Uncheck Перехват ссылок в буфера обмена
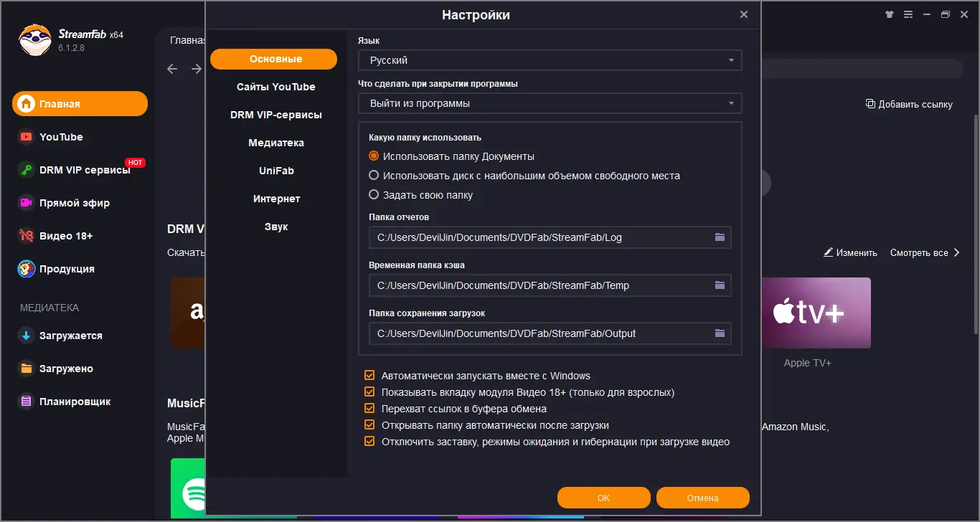This screenshot has height=522, width=980. (370, 409)
